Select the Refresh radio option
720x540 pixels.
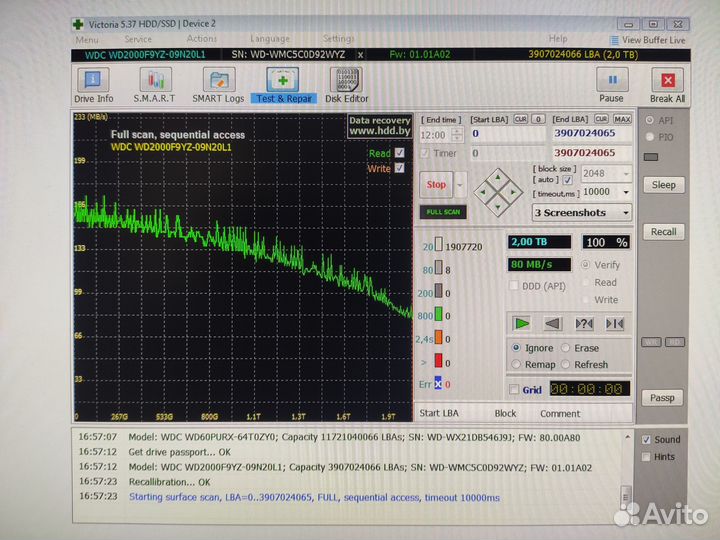(566, 364)
